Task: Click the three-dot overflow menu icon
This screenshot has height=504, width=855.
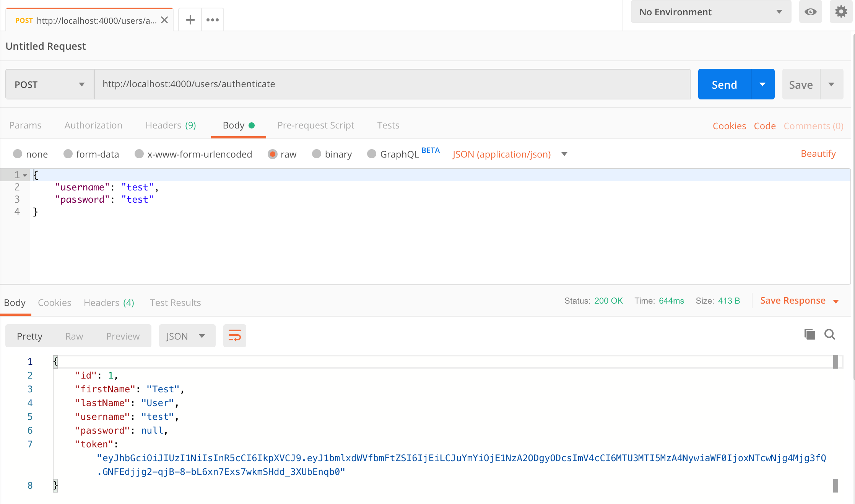Action: pyautogui.click(x=213, y=19)
